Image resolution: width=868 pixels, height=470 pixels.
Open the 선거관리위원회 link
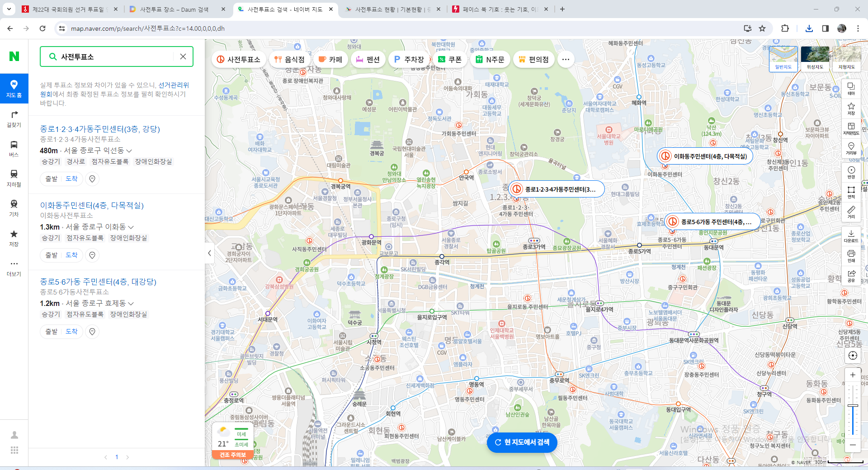(174, 85)
